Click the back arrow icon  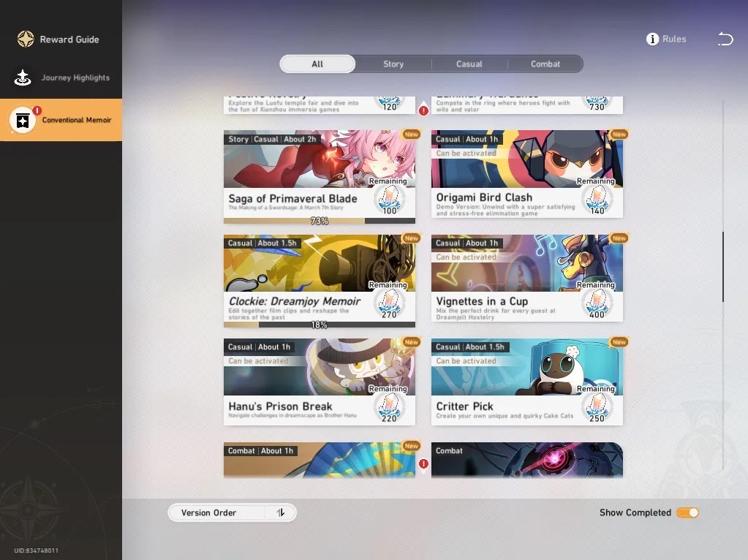[725, 39]
